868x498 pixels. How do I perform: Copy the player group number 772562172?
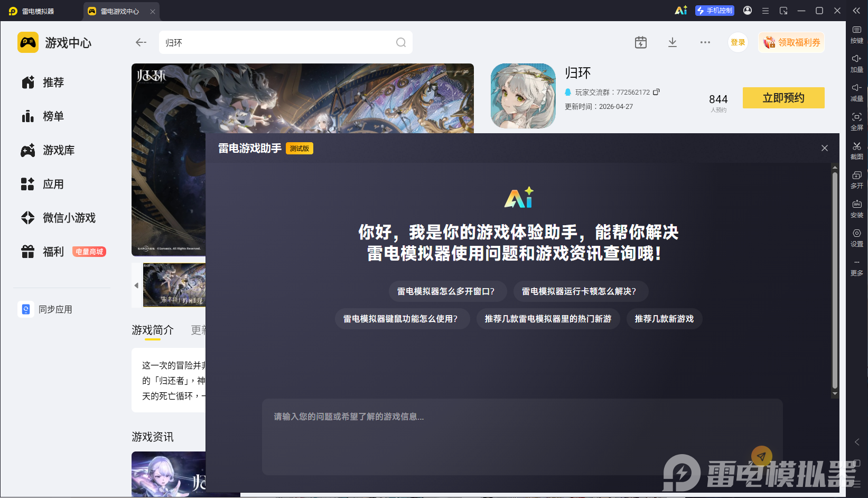tap(656, 92)
